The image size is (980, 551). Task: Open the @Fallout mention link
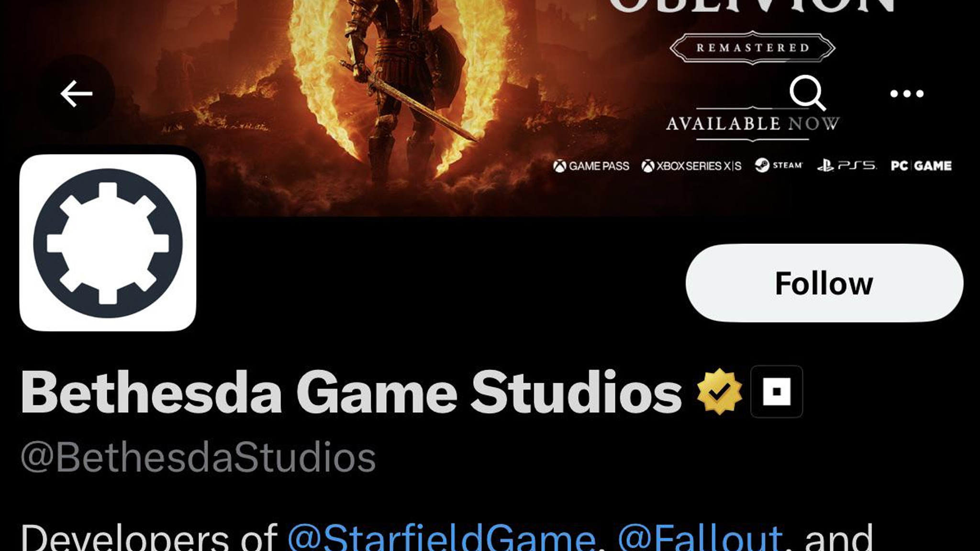coord(700,538)
